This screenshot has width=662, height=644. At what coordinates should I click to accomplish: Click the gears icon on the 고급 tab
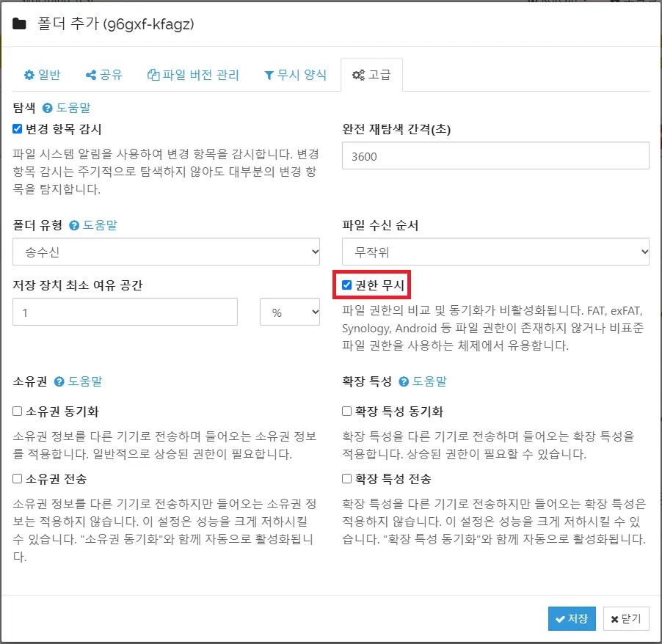pos(357,74)
